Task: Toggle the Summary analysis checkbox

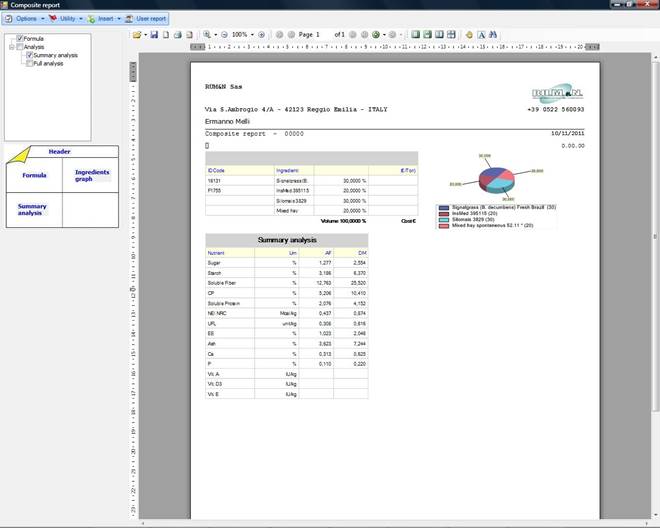Action: [28, 55]
